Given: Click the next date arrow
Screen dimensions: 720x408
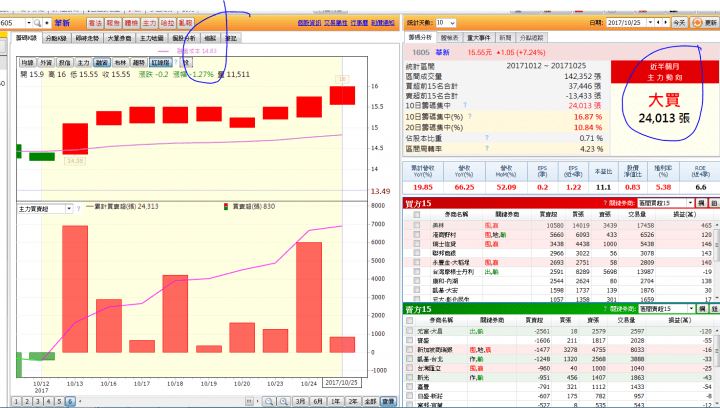Looking at the screenshot, I should pos(666,22).
